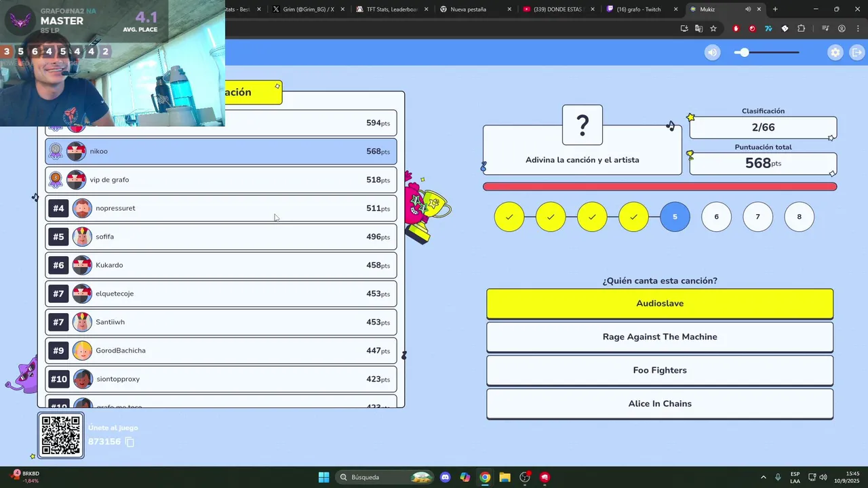
Task: Launch Discord from the taskbar
Action: [445, 477]
